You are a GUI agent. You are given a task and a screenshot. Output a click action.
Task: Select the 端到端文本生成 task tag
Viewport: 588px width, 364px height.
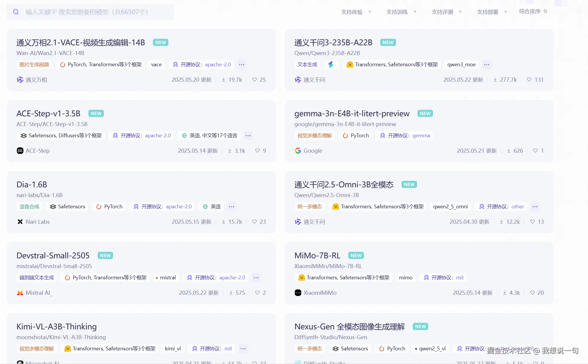(37, 278)
